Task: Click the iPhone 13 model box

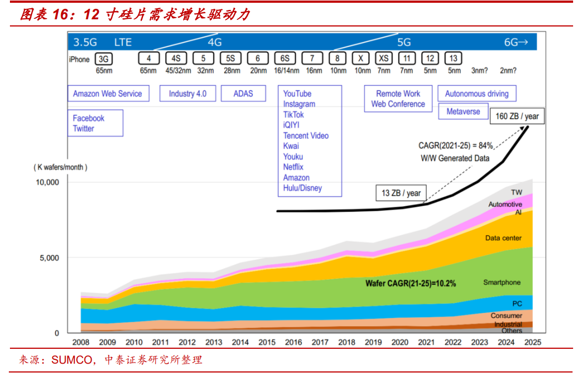Action: (x=454, y=58)
